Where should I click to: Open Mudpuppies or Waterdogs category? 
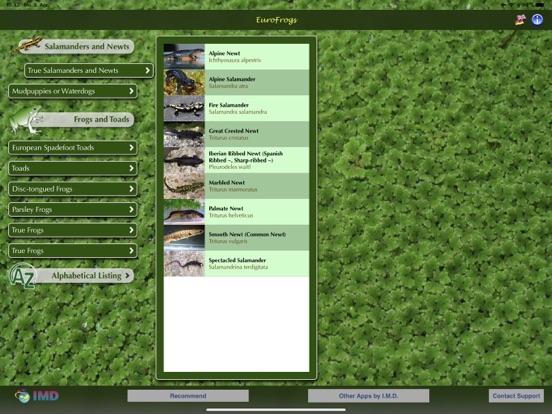point(73,91)
